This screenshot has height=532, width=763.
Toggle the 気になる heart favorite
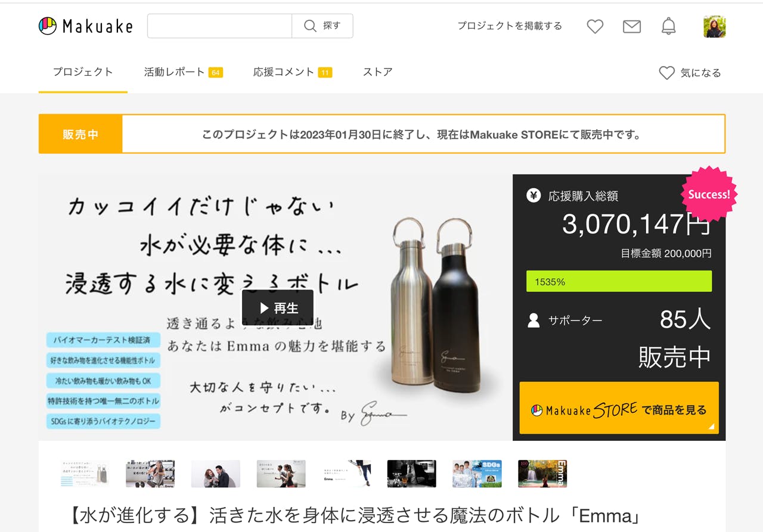(690, 73)
